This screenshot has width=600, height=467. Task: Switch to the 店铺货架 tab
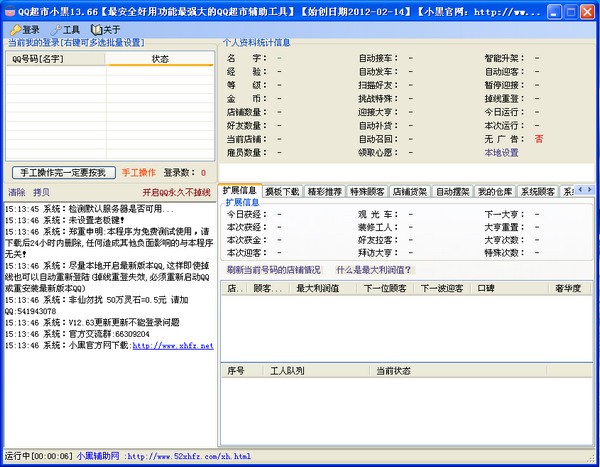409,191
